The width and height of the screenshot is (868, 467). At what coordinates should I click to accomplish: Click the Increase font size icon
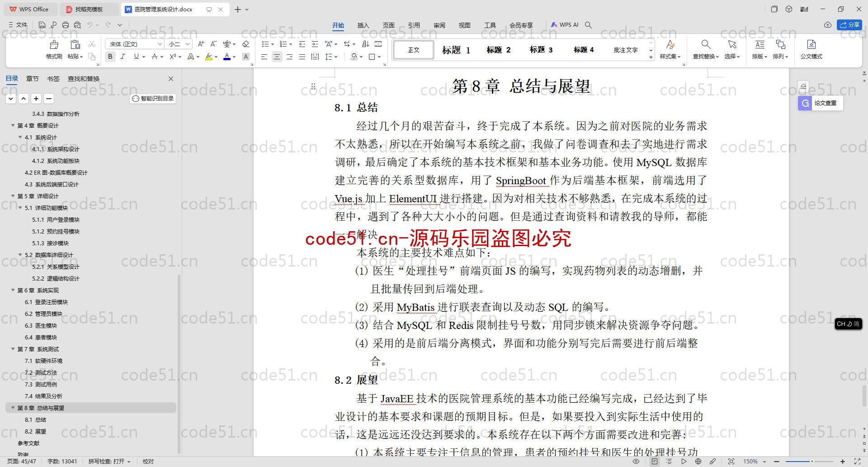201,44
